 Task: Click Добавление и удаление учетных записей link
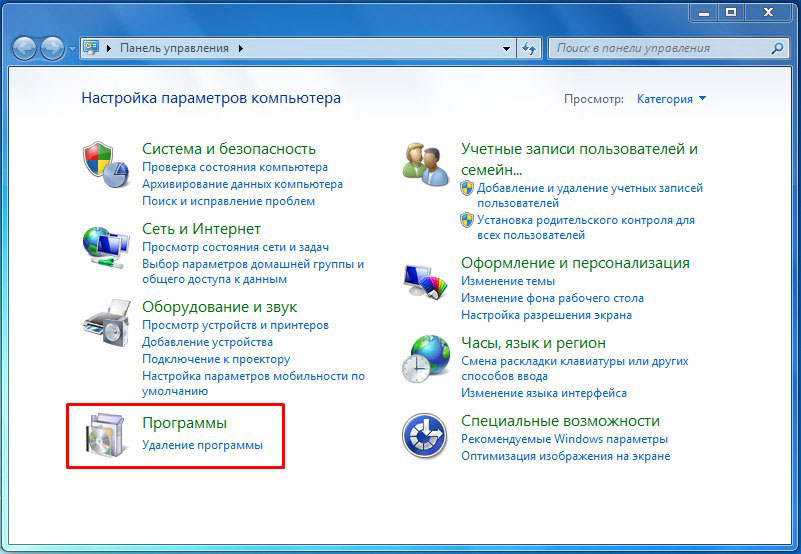point(590,195)
